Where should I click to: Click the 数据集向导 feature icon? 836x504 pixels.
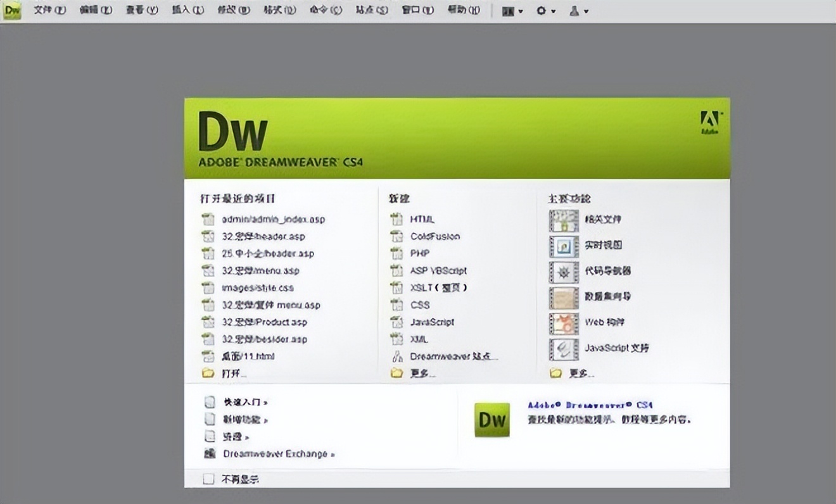pos(563,298)
